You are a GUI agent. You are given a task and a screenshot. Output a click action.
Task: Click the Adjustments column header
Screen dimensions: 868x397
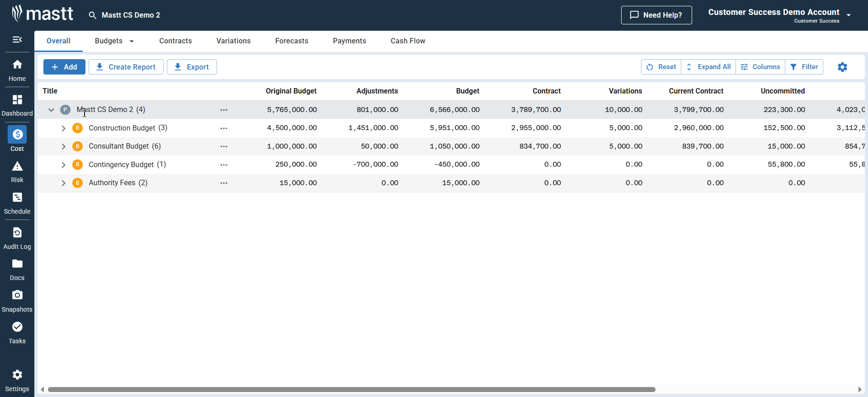tap(377, 91)
